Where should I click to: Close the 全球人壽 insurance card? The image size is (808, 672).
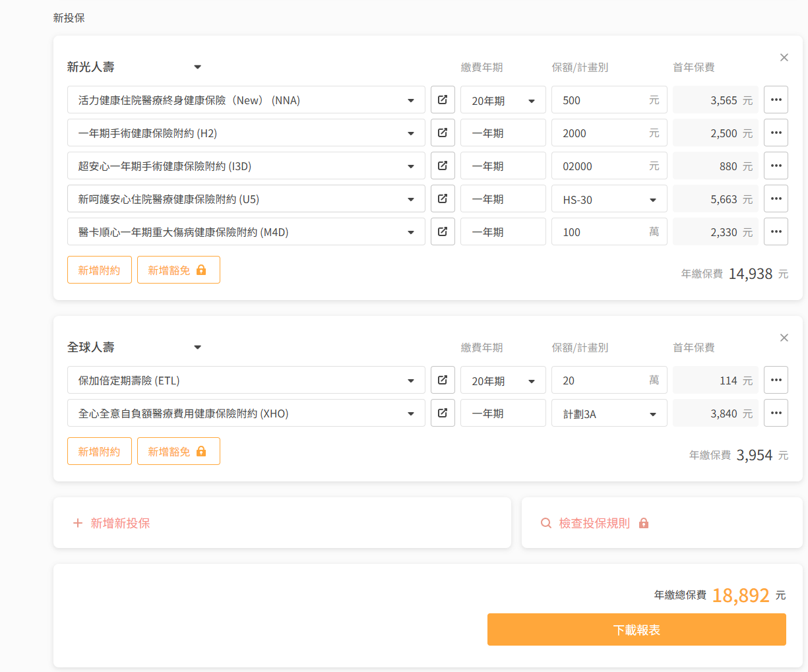tap(784, 338)
